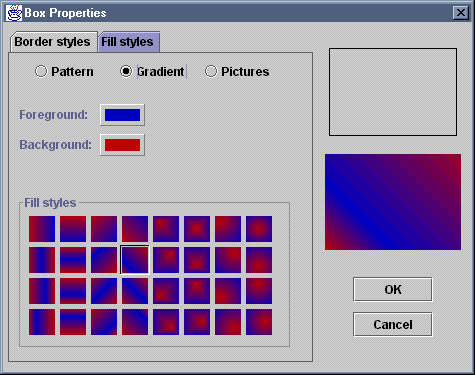
Task: Apply gradient swatch row 4 column 5
Action: (166, 322)
